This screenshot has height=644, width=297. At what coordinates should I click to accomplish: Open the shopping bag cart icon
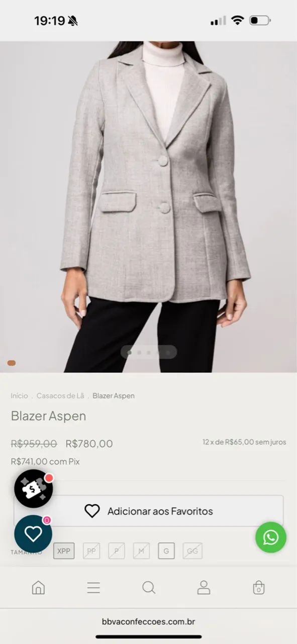pyautogui.click(x=258, y=587)
